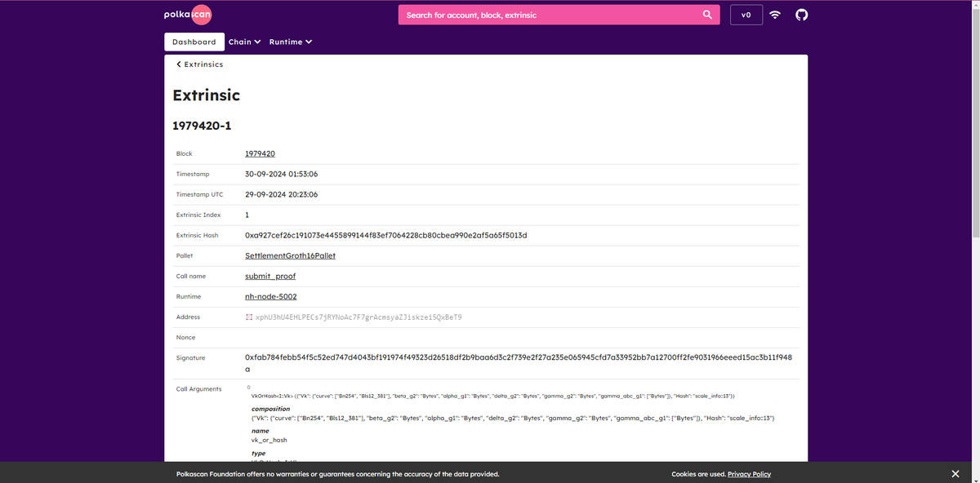Image resolution: width=980 pixels, height=483 pixels.
Task: Open the submit_proof call link
Action: pos(270,276)
